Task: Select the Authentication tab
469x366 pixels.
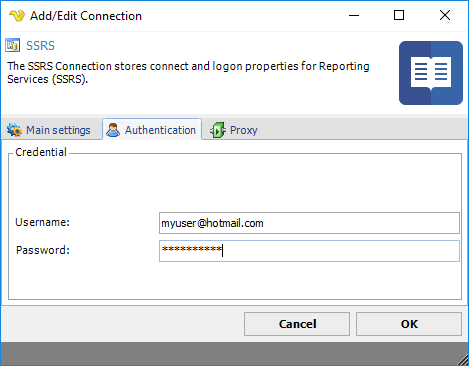Action: tap(152, 130)
